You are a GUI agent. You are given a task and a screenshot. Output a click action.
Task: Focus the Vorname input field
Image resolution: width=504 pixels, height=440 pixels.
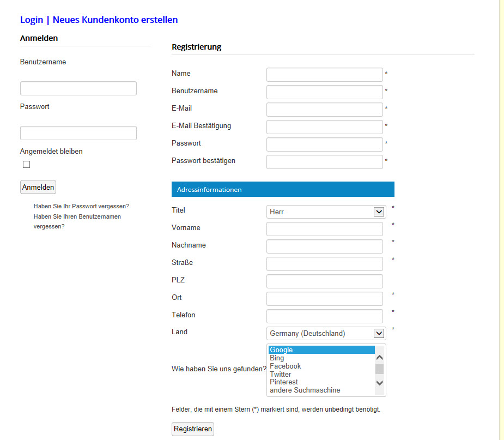[325, 229]
